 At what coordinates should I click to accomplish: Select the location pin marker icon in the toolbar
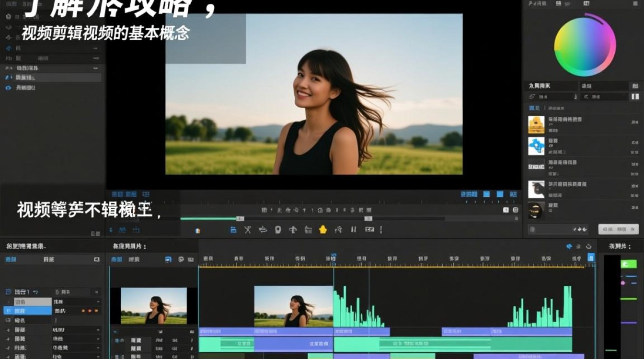pos(277,230)
